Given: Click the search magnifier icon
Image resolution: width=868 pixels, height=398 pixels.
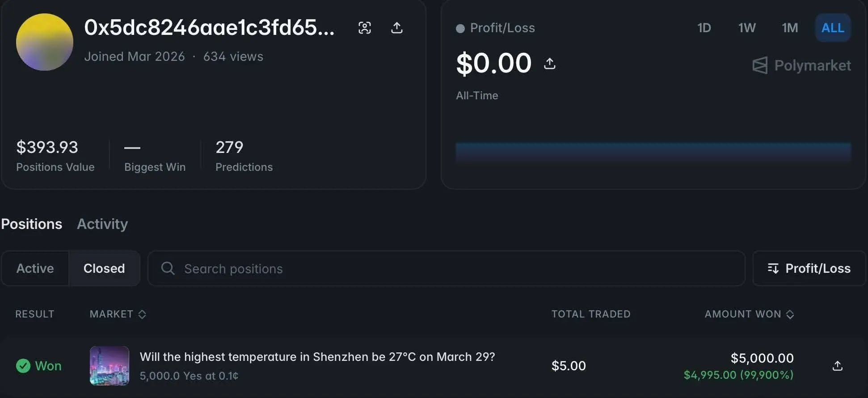Looking at the screenshot, I should pyautogui.click(x=168, y=268).
